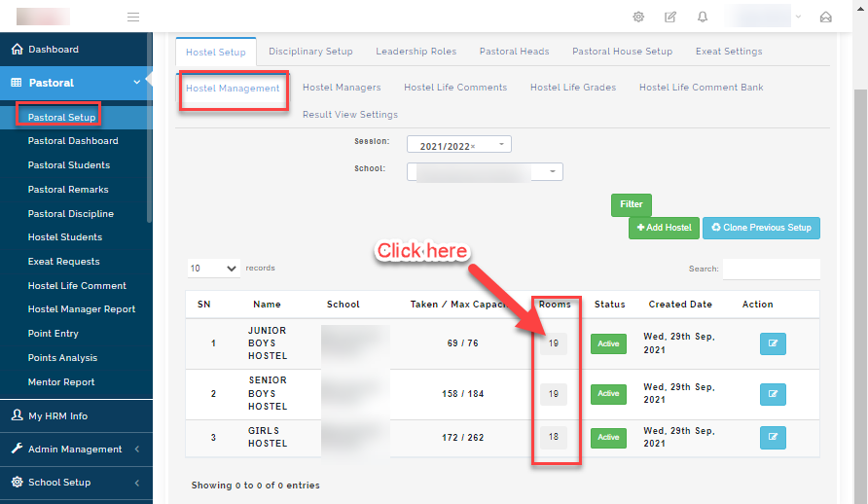This screenshot has height=504, width=868.
Task: Click rooms count 19 for Junior Boys Hostel
Action: pos(554,343)
